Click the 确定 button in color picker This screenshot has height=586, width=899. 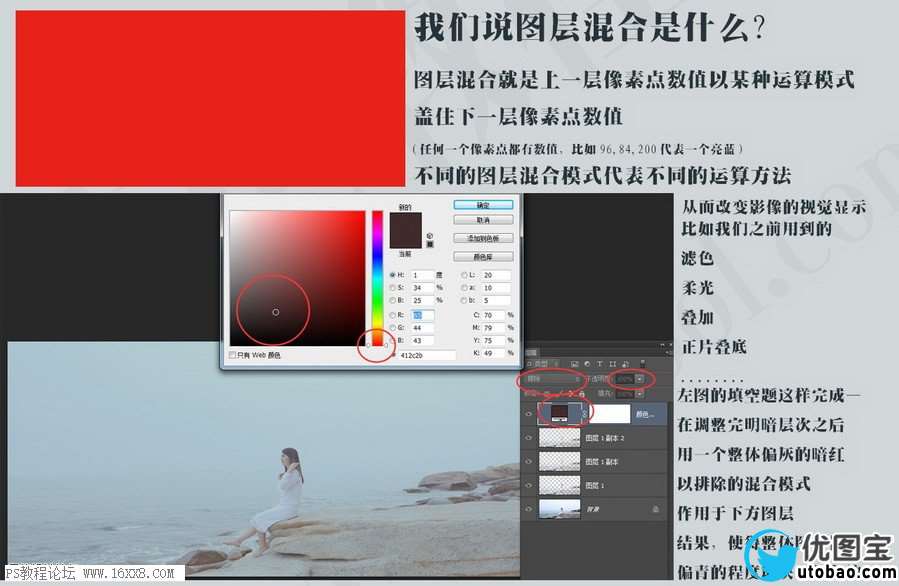[483, 204]
